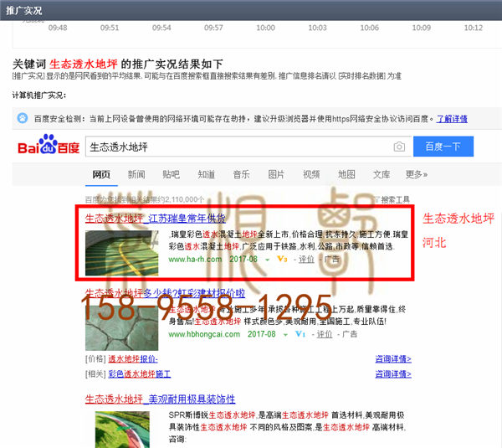This screenshot has height=448, width=502.
Task: Click the 10:12 time label on chart axis
Action: point(474,28)
